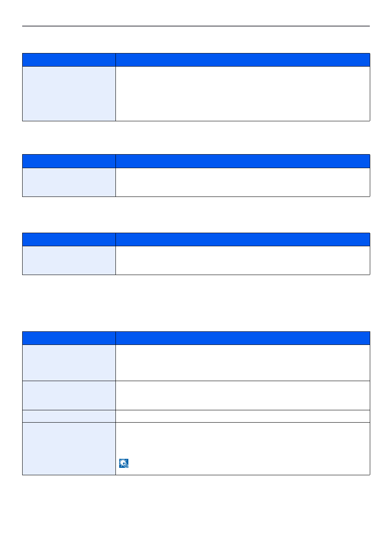Select the third table's narrow blue header cell

point(69,239)
